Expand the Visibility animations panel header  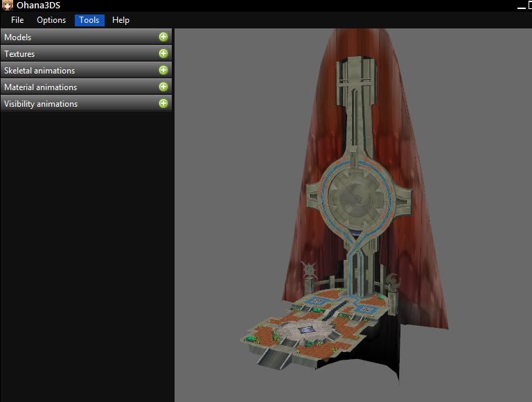pyautogui.click(x=76, y=103)
